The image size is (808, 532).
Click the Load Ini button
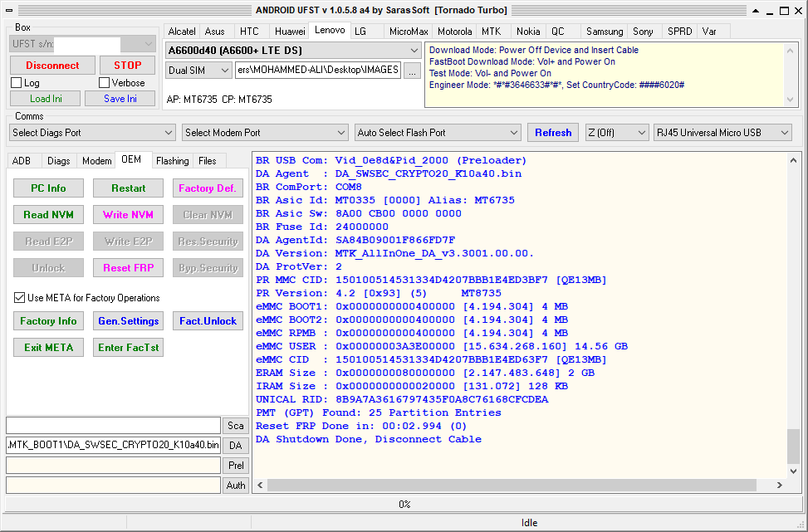46,99
